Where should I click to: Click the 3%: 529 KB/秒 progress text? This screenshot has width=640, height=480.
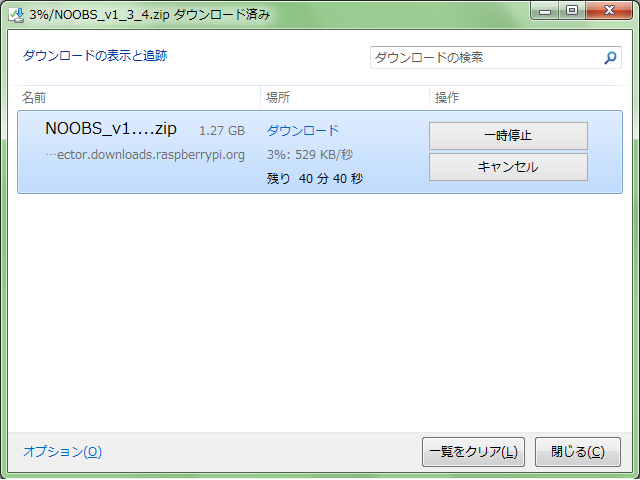[310, 155]
